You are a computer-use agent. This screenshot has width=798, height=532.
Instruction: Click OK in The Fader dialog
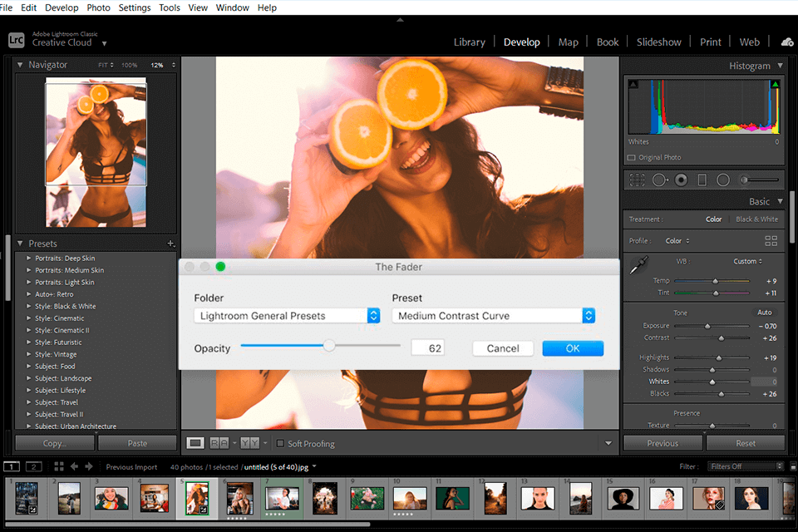click(573, 348)
